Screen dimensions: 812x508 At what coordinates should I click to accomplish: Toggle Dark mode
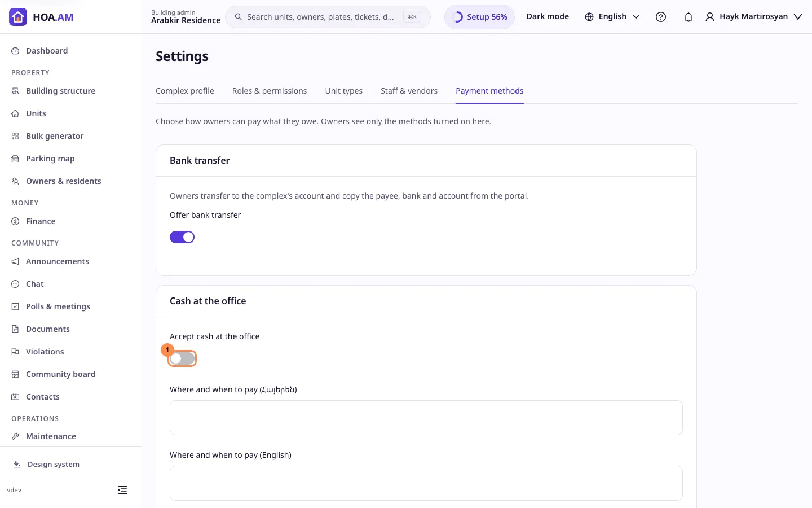[x=548, y=17]
